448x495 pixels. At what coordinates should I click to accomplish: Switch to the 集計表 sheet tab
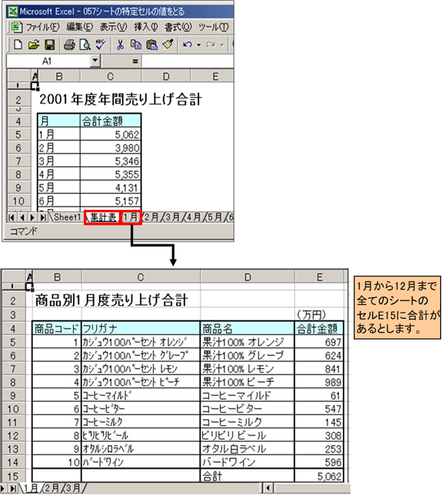[103, 218]
